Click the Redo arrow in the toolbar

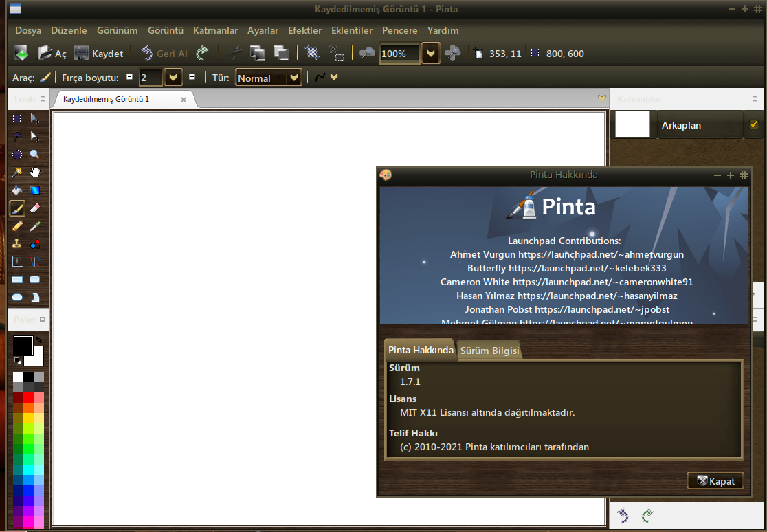click(x=202, y=53)
